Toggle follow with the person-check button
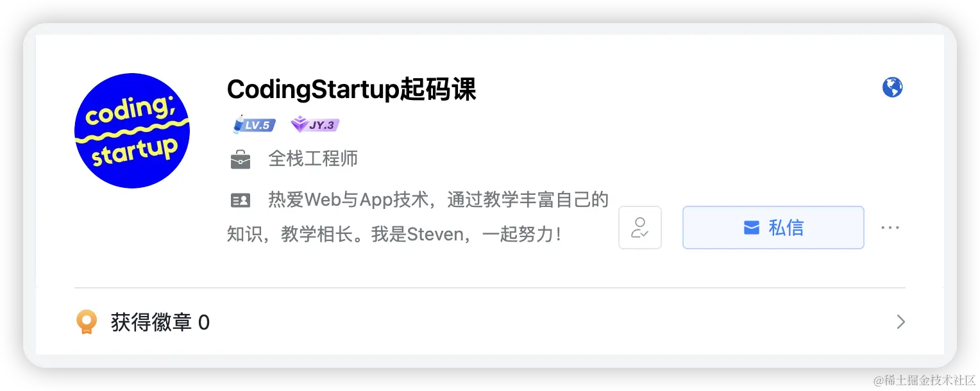 click(x=639, y=228)
